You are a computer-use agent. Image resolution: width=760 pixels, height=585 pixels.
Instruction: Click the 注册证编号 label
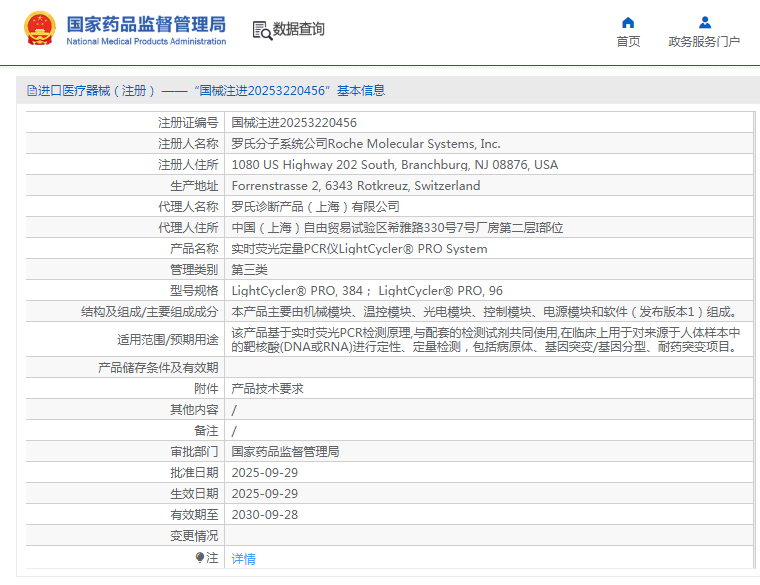(x=188, y=123)
